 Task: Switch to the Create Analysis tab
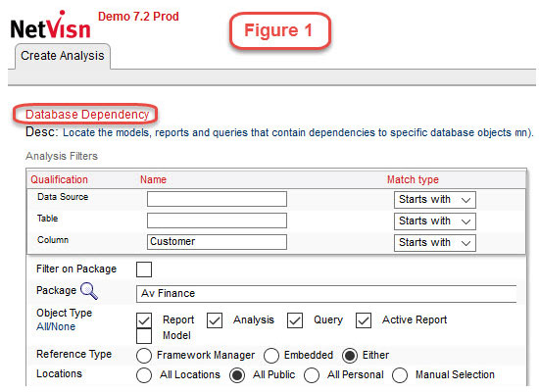coord(62,56)
